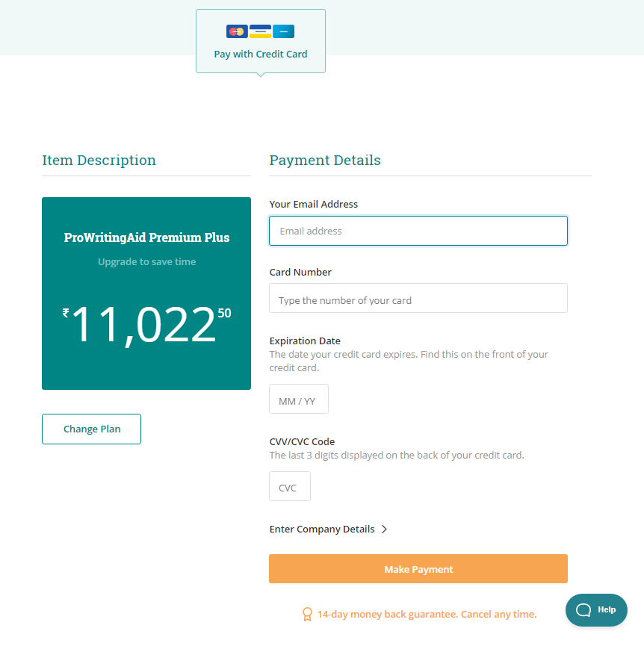Click the Visa card logo icon
Screen dimensions: 644x646
click(260, 31)
